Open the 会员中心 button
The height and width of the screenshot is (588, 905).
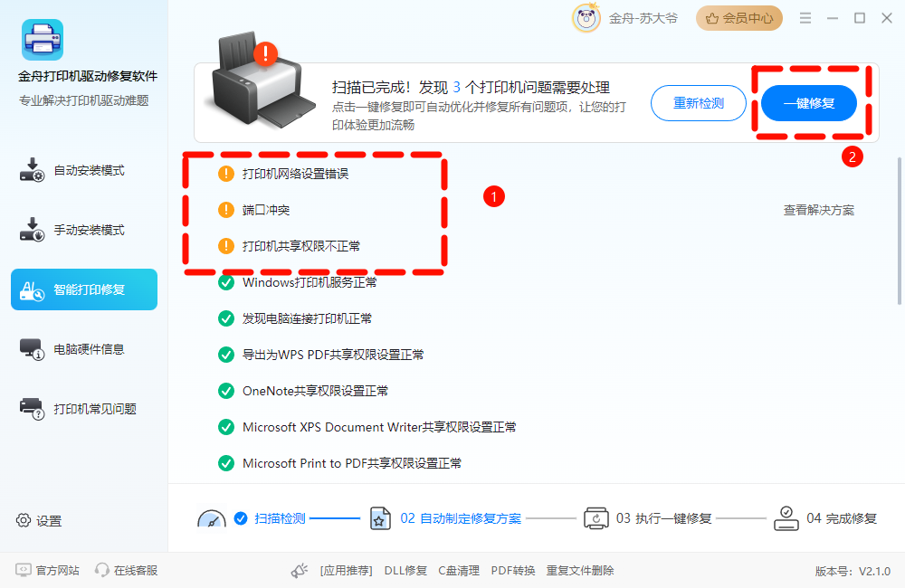(738, 18)
